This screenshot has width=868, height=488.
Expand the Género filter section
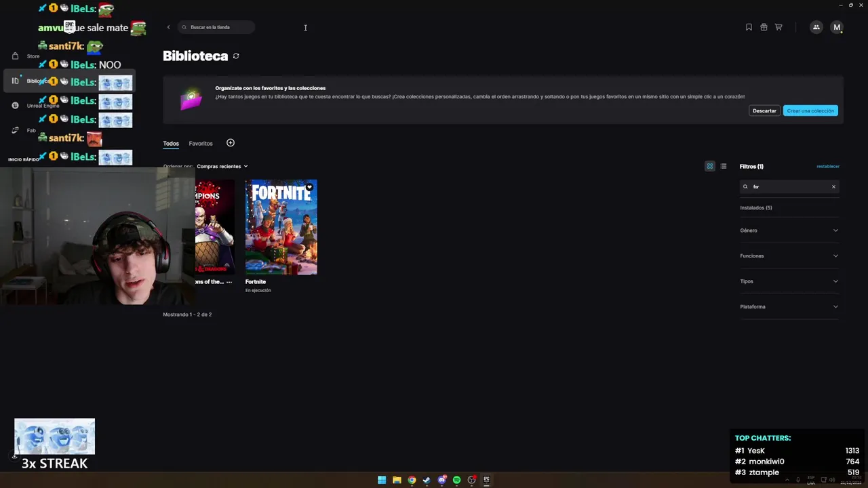[789, 230]
